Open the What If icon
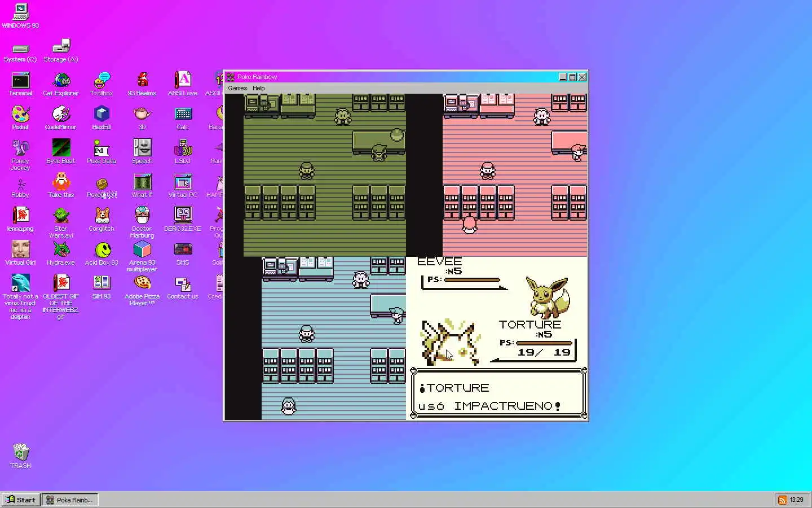This screenshot has height=508, width=812. pyautogui.click(x=142, y=186)
